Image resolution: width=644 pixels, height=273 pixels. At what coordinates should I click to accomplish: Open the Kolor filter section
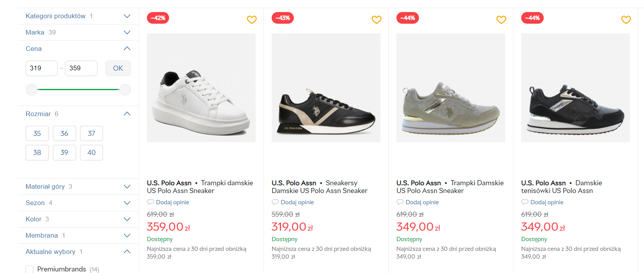127,219
